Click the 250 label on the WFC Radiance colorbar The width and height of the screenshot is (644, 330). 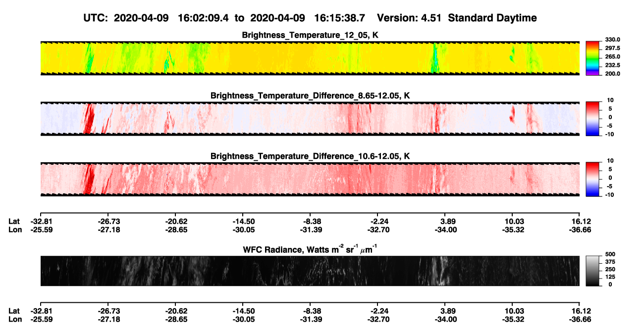tap(609, 269)
